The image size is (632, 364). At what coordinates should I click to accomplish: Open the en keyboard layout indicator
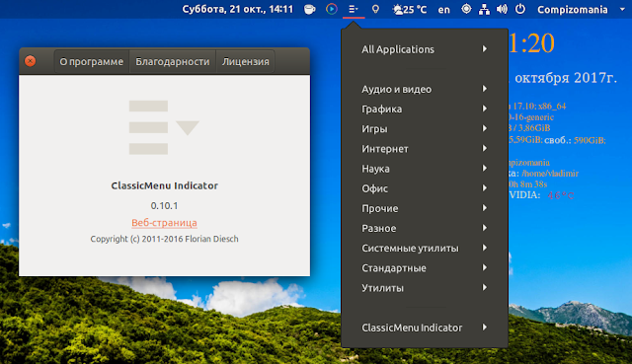tap(443, 9)
